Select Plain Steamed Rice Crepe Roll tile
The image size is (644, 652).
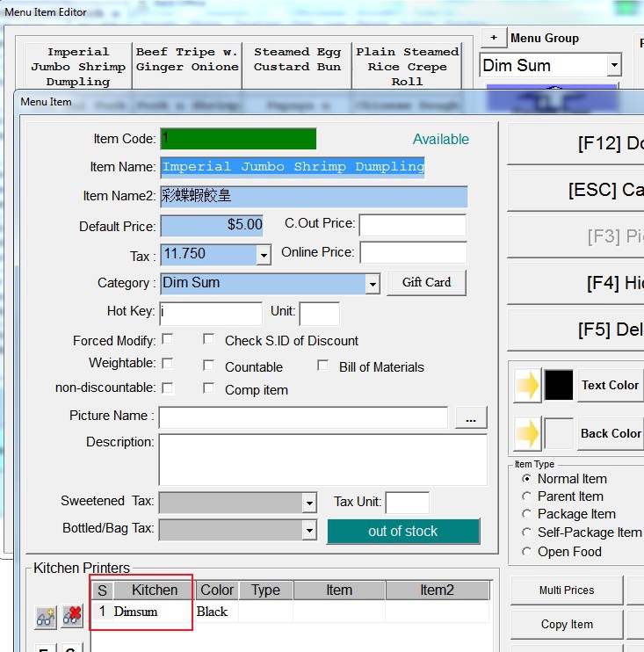point(407,67)
